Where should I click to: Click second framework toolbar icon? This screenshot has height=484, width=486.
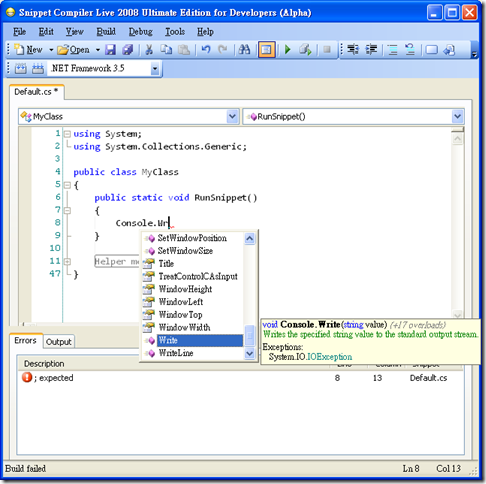[x=38, y=69]
